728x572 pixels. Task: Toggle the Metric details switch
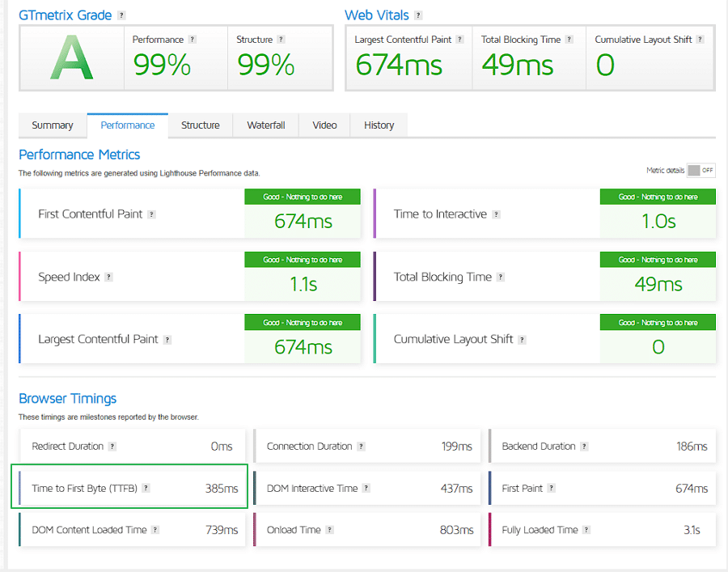(700, 171)
